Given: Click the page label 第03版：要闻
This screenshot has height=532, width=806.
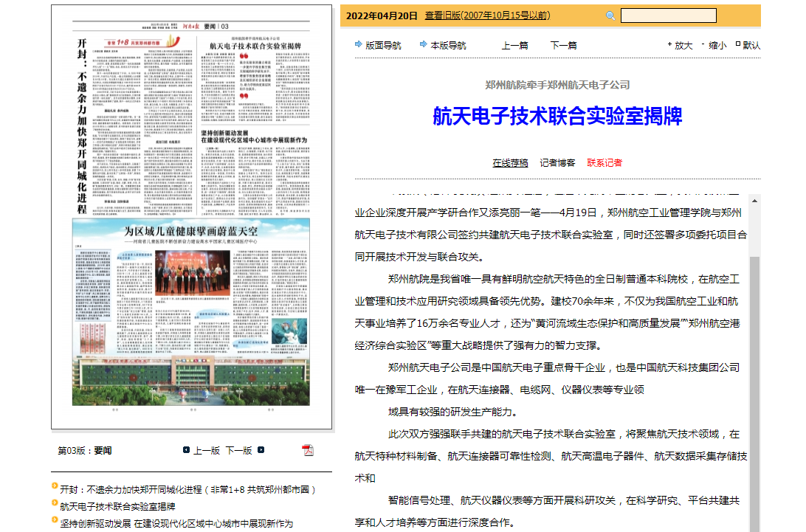Looking at the screenshot, I should (84, 450).
